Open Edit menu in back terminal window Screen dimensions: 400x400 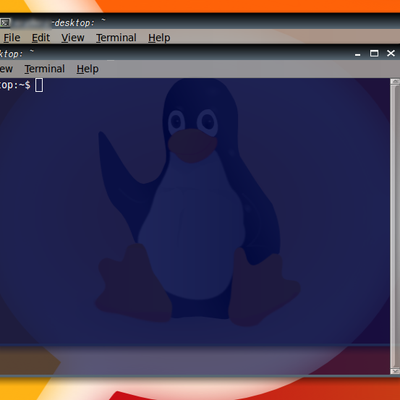(x=41, y=38)
